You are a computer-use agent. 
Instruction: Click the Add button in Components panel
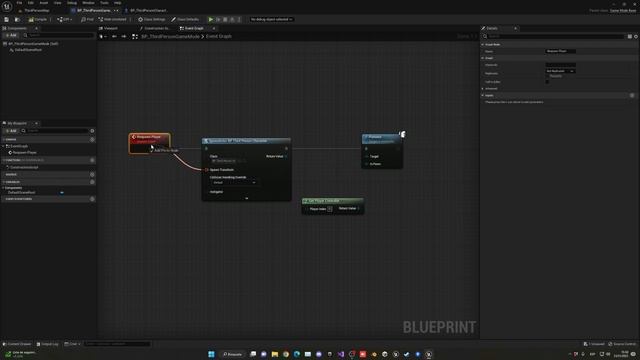pyautogui.click(x=11, y=36)
